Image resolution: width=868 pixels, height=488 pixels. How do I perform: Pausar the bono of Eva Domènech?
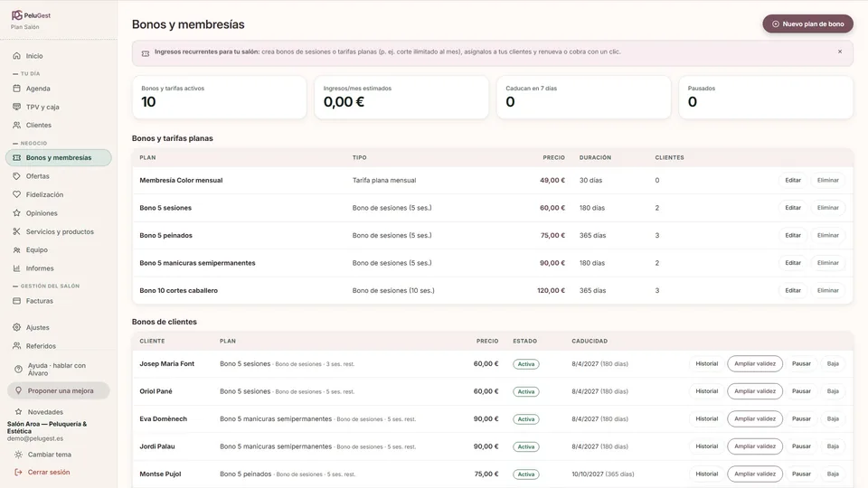(801, 418)
